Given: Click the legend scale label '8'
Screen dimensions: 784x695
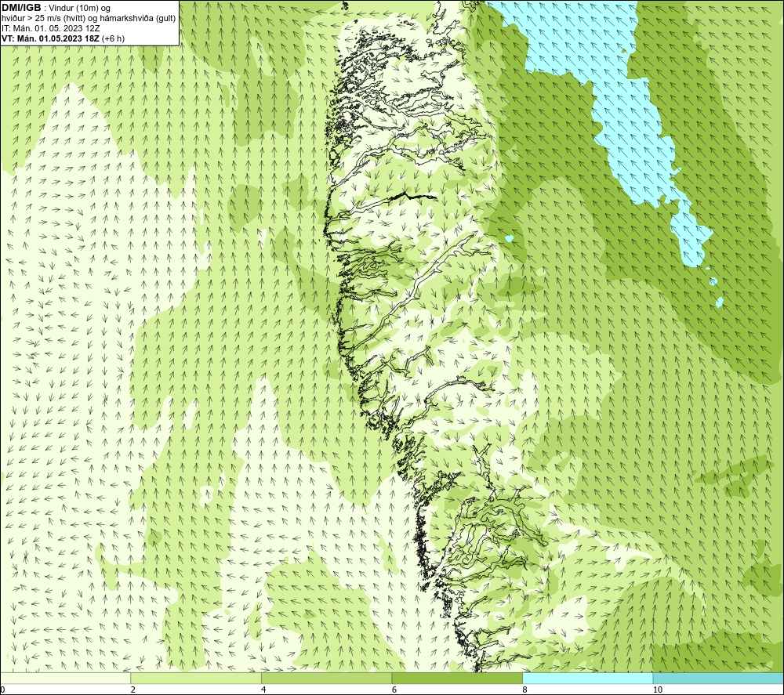Looking at the screenshot, I should coord(524,690).
